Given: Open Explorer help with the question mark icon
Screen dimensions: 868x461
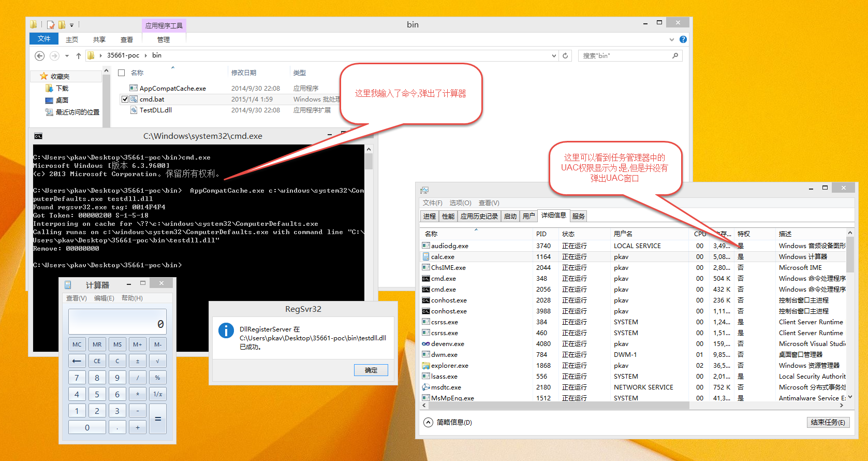Looking at the screenshot, I should coord(683,39).
